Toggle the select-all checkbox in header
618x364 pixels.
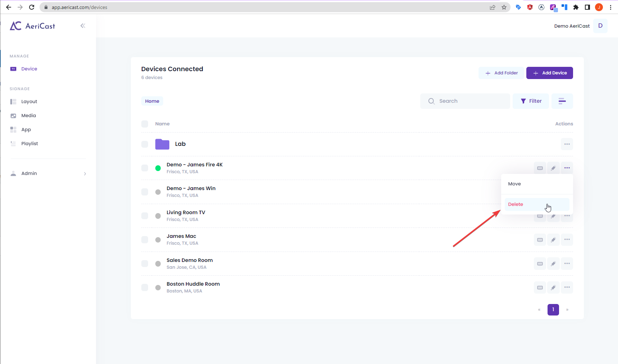pos(145,124)
